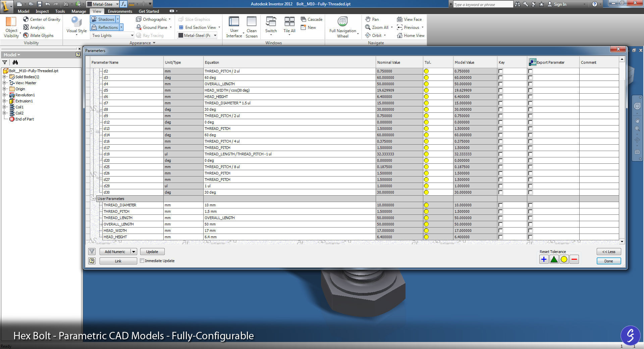
Task: Go to Previous view
Action: click(408, 27)
